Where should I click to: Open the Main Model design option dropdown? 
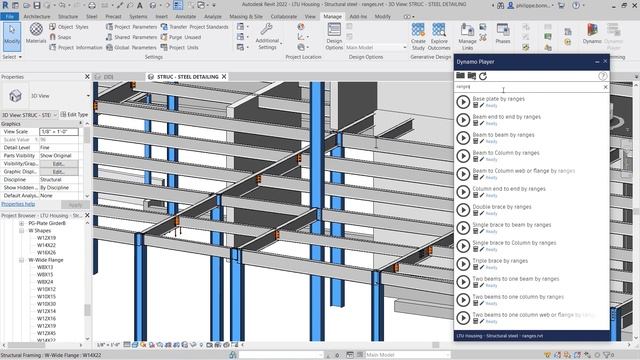pyautogui.click(x=376, y=47)
